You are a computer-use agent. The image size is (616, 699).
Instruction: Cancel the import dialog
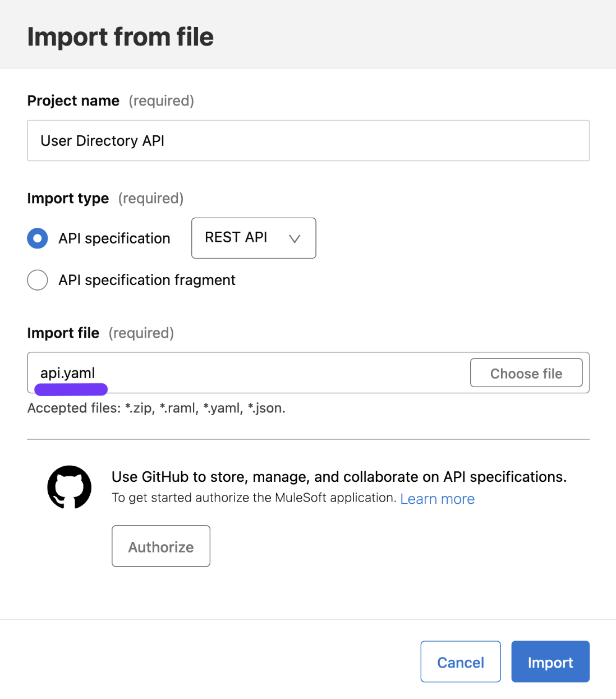click(x=460, y=661)
